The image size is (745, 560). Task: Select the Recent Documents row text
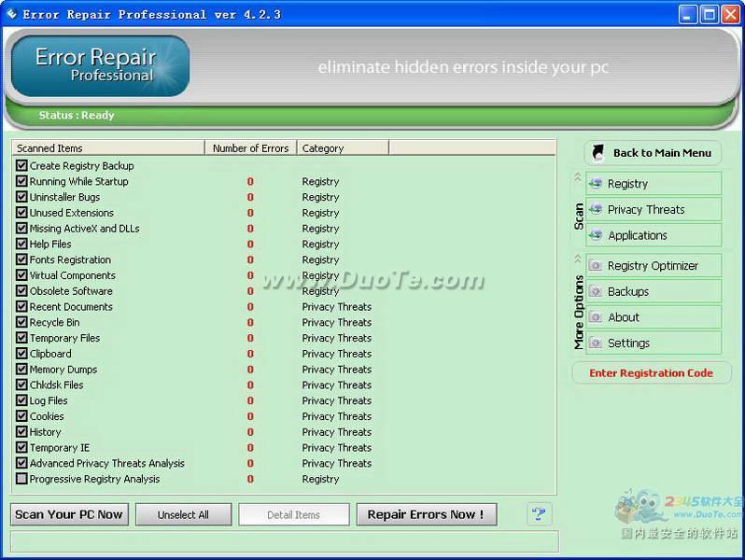click(x=71, y=306)
